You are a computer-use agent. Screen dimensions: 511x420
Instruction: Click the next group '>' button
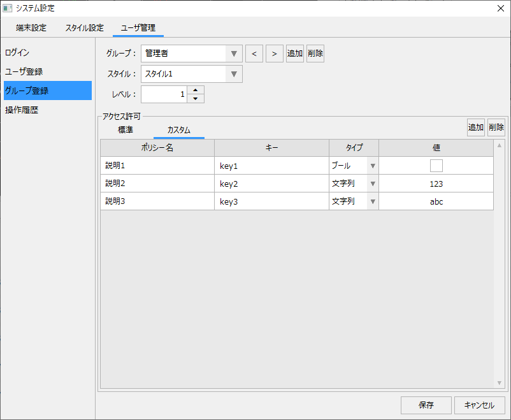(275, 54)
